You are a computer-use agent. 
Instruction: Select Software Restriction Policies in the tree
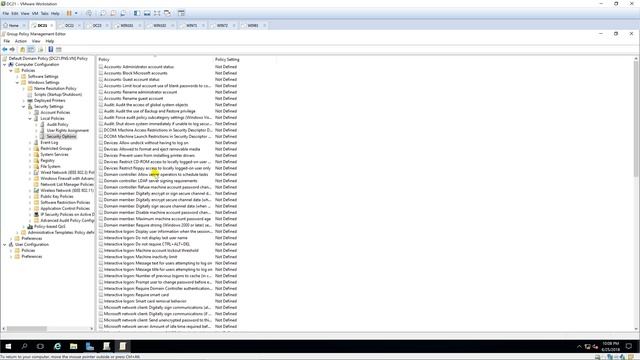pyautogui.click(x=65, y=202)
